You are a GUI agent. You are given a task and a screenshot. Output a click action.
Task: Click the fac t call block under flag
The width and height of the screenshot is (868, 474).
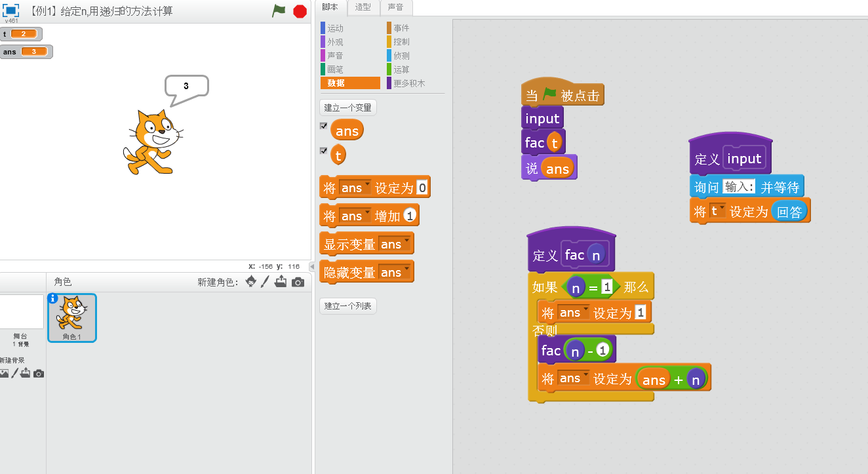coord(543,142)
